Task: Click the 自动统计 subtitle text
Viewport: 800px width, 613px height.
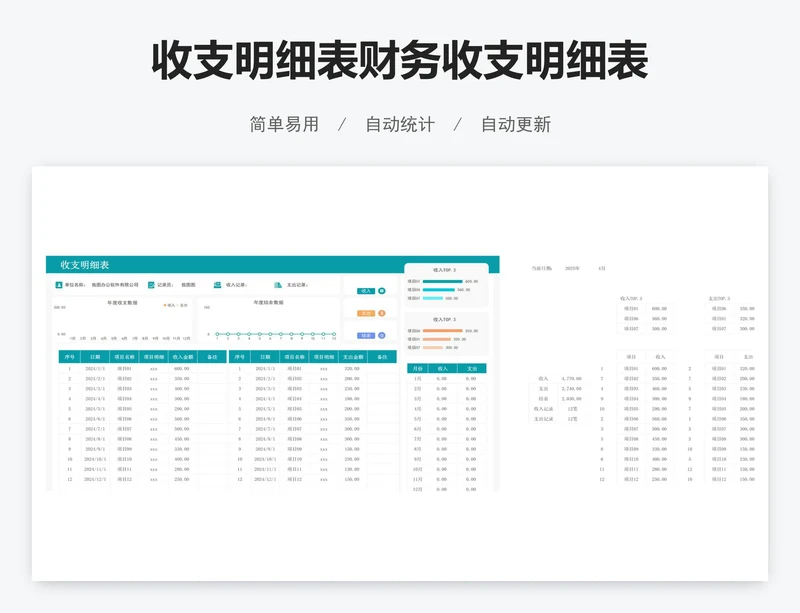Action: 400,124
